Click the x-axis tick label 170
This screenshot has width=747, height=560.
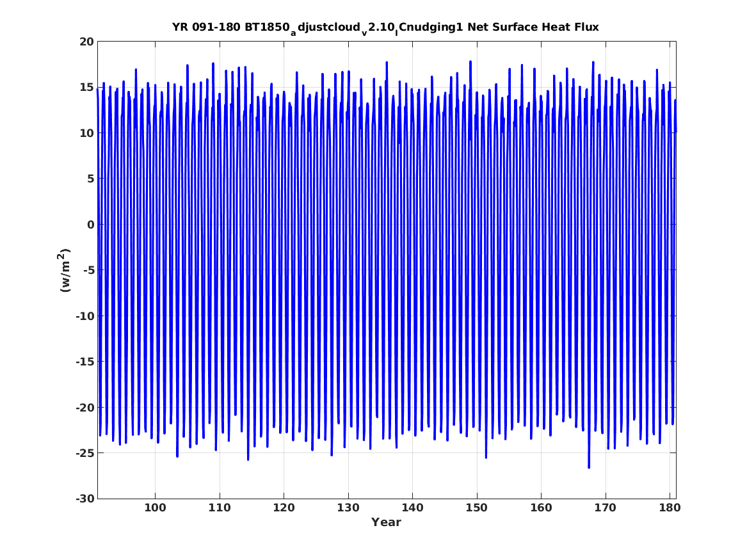[606, 508]
